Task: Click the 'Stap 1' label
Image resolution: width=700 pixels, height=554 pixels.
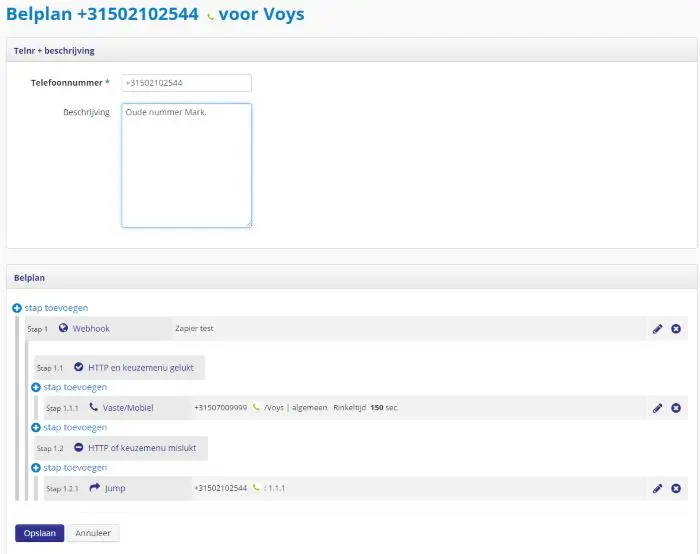Action: coord(38,329)
